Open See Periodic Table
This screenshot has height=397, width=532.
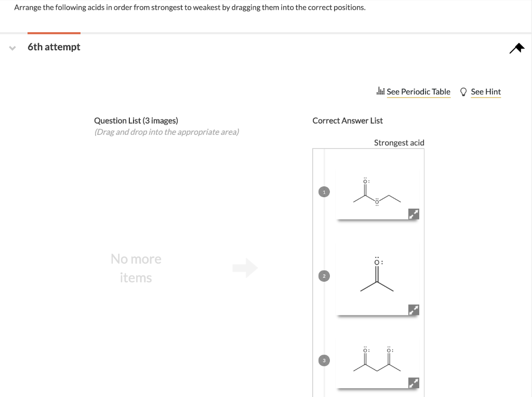click(419, 91)
